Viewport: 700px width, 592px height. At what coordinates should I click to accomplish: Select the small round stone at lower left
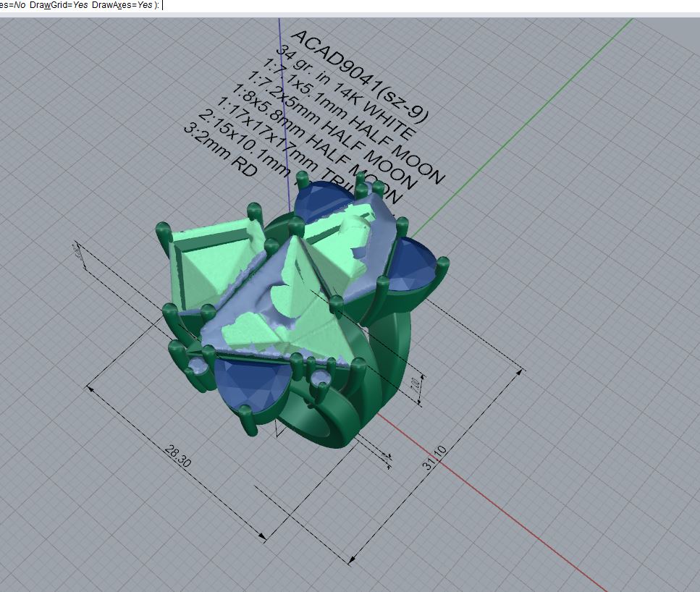click(x=198, y=365)
